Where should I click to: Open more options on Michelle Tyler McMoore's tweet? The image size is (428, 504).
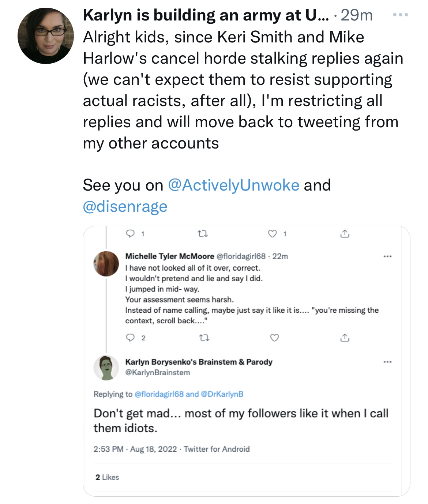tap(388, 256)
